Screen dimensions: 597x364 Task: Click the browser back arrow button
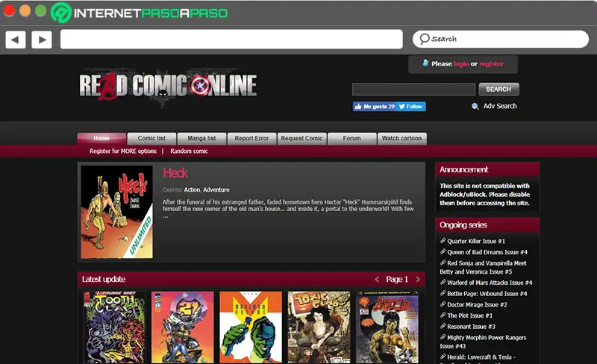click(x=16, y=40)
